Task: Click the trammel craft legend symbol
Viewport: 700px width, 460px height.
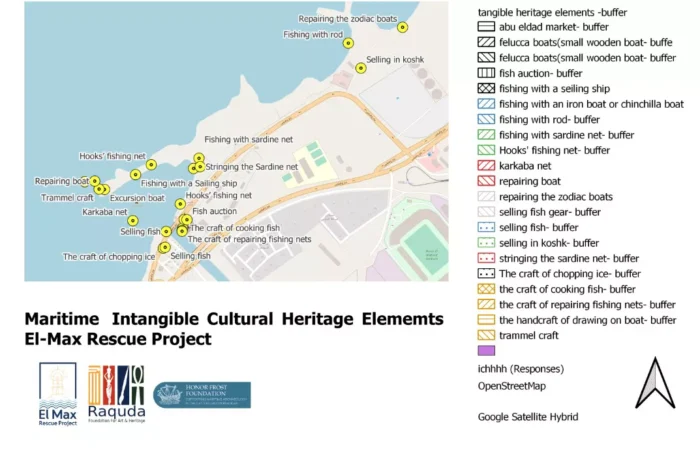Action: pos(487,335)
